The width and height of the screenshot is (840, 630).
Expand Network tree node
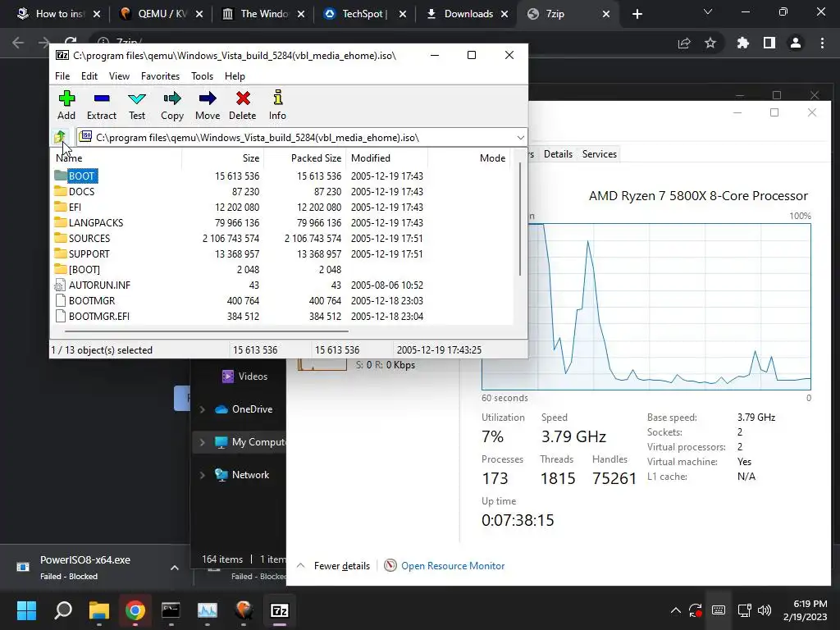pos(203,475)
